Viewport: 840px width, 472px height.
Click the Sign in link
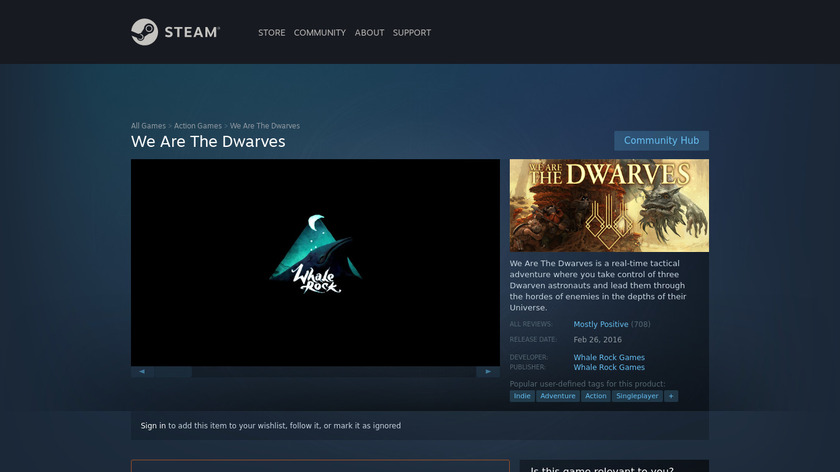pos(153,425)
